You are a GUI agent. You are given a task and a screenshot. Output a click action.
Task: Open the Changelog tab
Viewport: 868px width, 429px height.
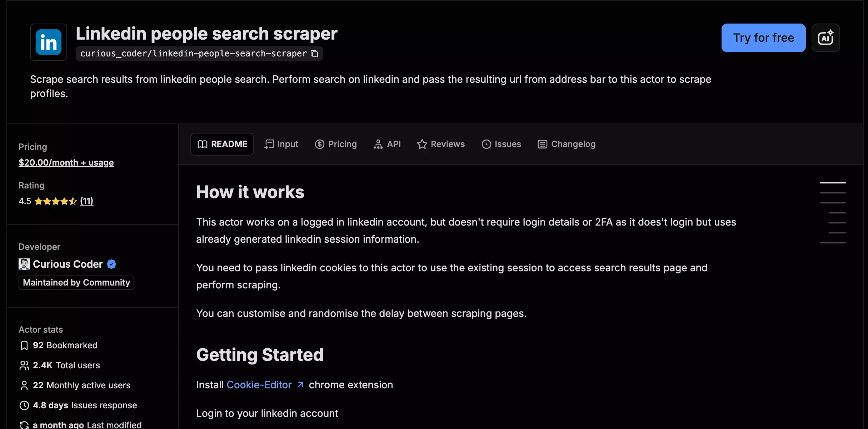(567, 144)
